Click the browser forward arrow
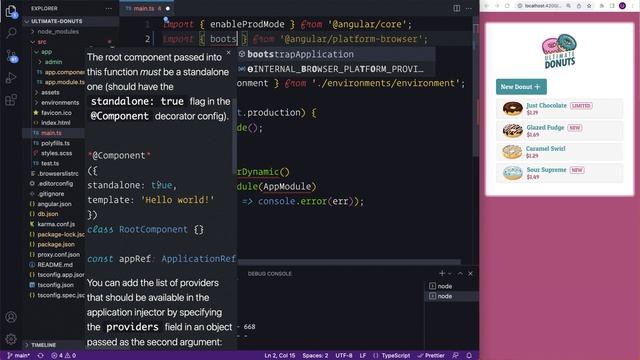The image size is (640, 360). click(x=497, y=6)
